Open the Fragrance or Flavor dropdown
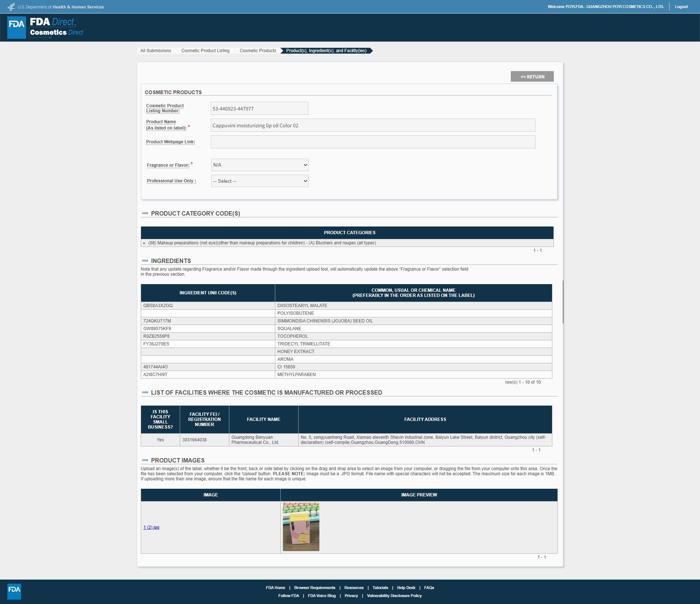This screenshot has width=700, height=604. click(x=260, y=165)
